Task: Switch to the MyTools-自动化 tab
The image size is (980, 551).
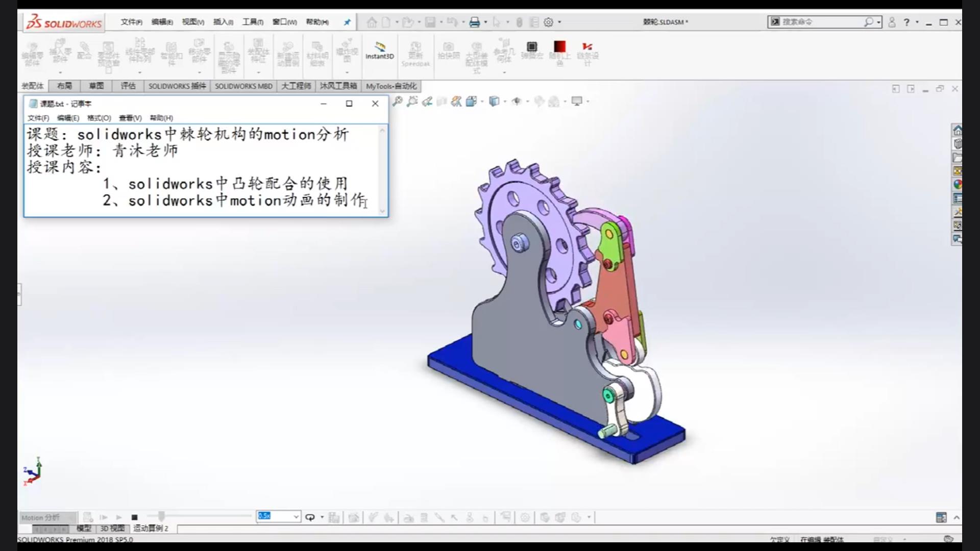Action: [391, 86]
